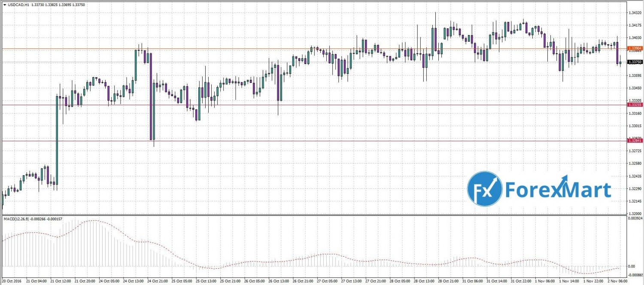Click the 1.32435 price scale label
The height and width of the screenshot is (285, 644).
coord(635,176)
